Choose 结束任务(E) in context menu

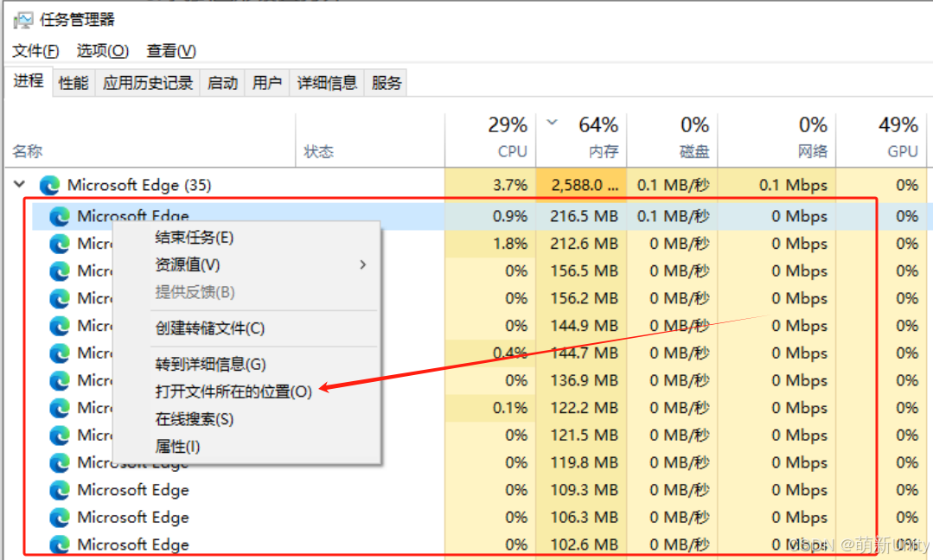tap(246, 237)
